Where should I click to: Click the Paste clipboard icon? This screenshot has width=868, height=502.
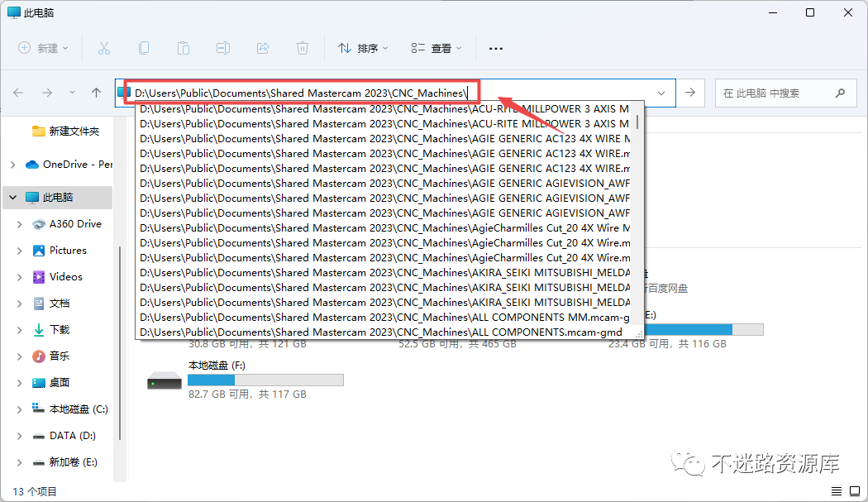[184, 48]
